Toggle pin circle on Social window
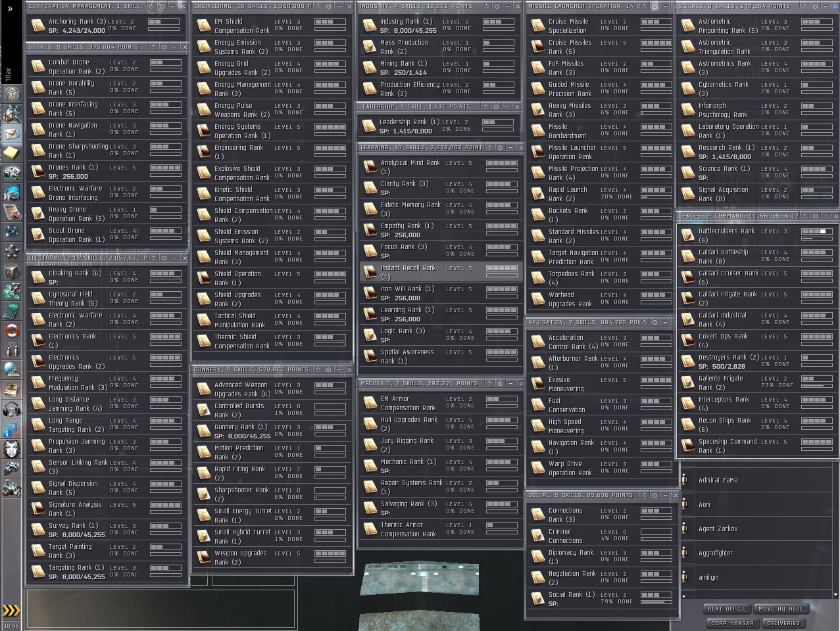The height and width of the screenshot is (631, 840). [x=655, y=495]
